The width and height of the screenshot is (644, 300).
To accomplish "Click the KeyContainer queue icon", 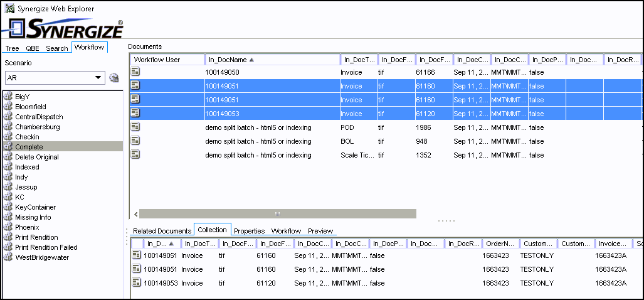I will click(8, 207).
